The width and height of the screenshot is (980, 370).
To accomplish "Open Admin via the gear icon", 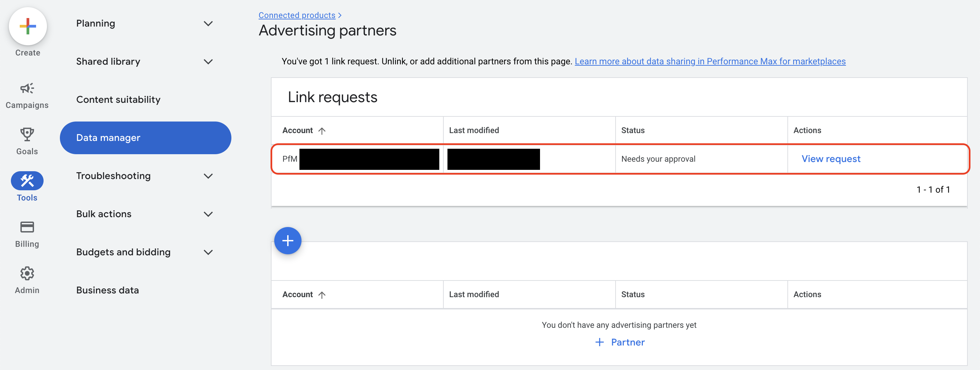I will pyautogui.click(x=27, y=273).
